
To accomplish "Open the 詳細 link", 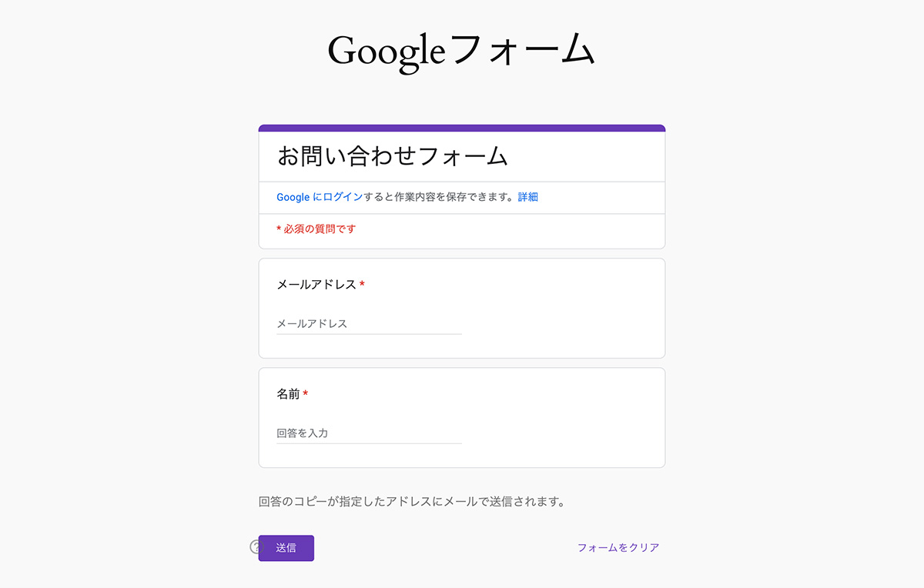I will click(x=527, y=197).
